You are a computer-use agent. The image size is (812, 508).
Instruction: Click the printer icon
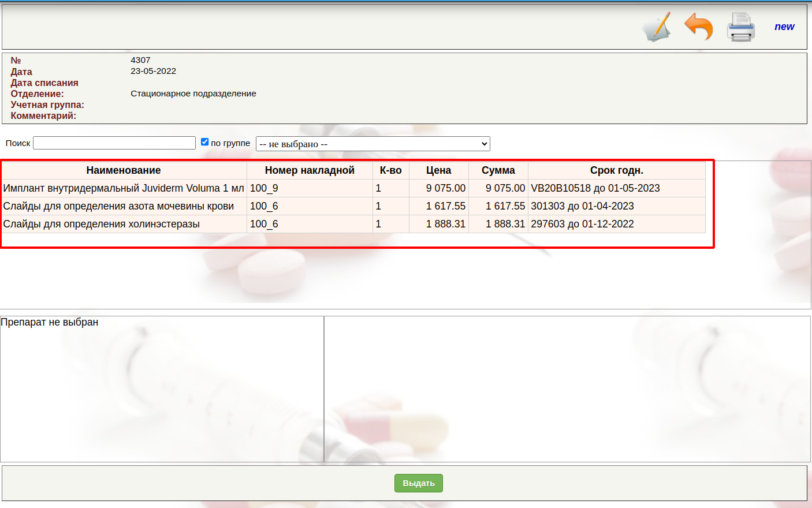click(x=740, y=27)
